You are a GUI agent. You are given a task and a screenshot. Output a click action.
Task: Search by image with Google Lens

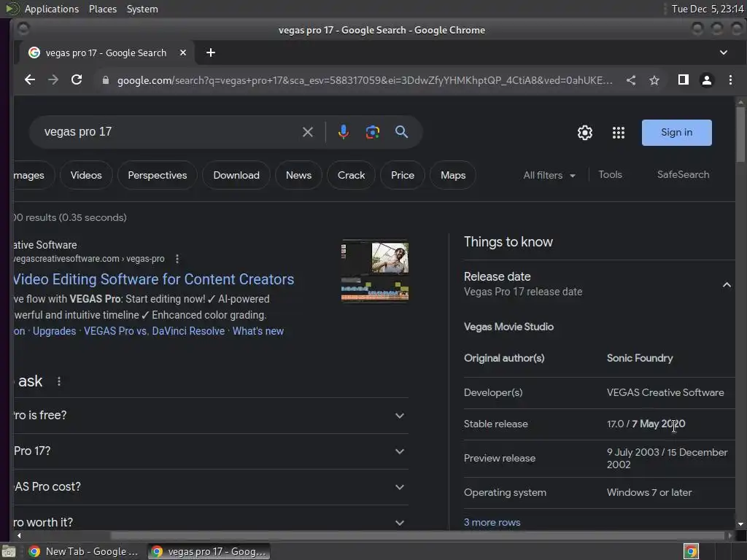click(x=373, y=132)
